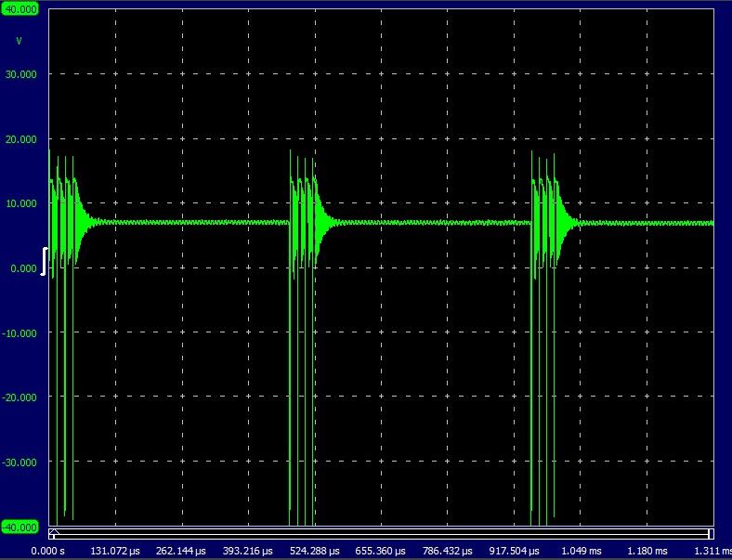The height and width of the screenshot is (560, 732).
Task: Click the 262.144 µs time axis label
Action: point(181,551)
